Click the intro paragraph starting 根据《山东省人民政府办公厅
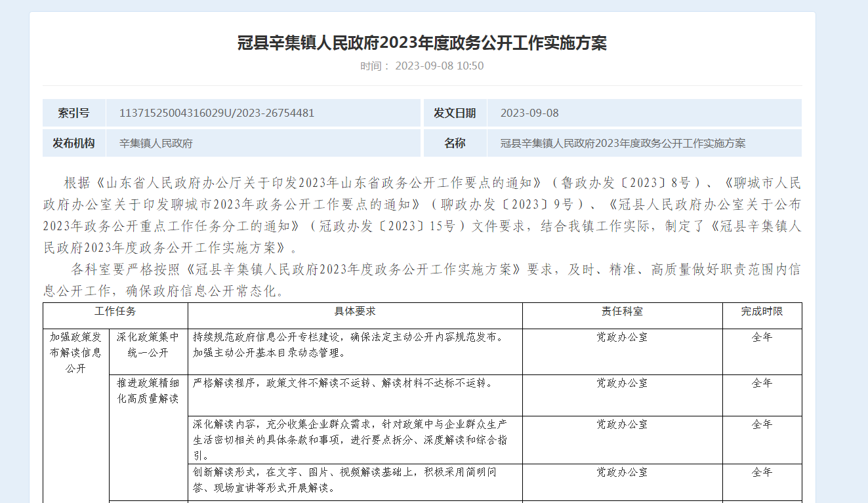The width and height of the screenshot is (868, 503). [422, 215]
